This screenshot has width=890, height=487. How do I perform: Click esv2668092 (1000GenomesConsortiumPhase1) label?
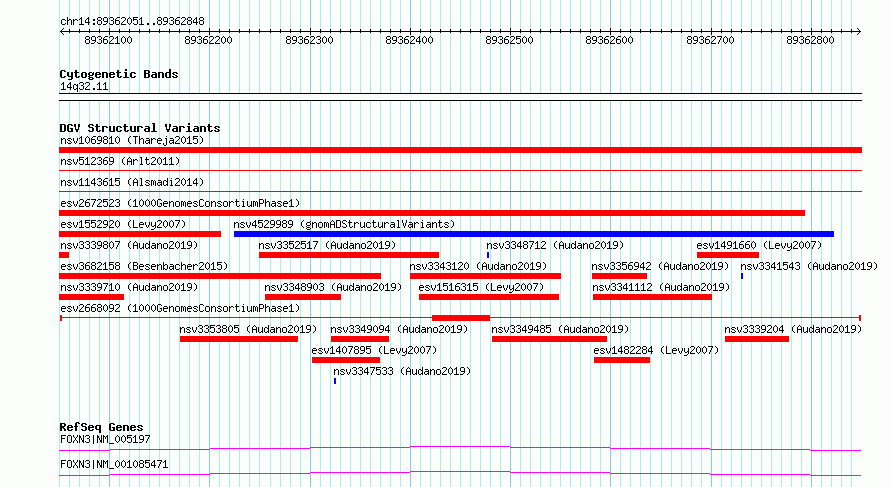click(x=180, y=308)
